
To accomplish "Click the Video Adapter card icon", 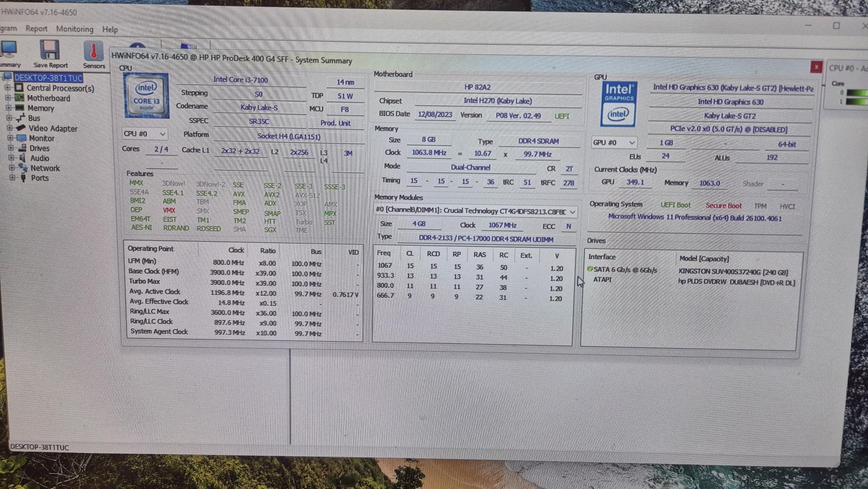I will pos(21,128).
